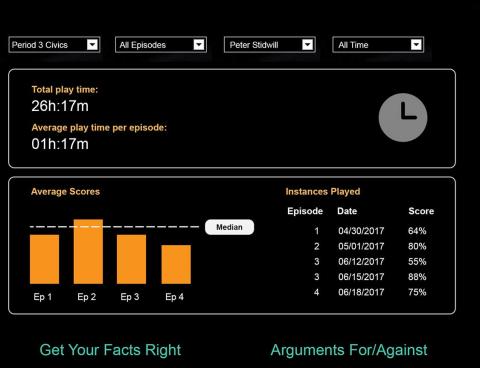This screenshot has height=368, width=480.
Task: Open the All Time range dropdown
Action: pos(378,45)
